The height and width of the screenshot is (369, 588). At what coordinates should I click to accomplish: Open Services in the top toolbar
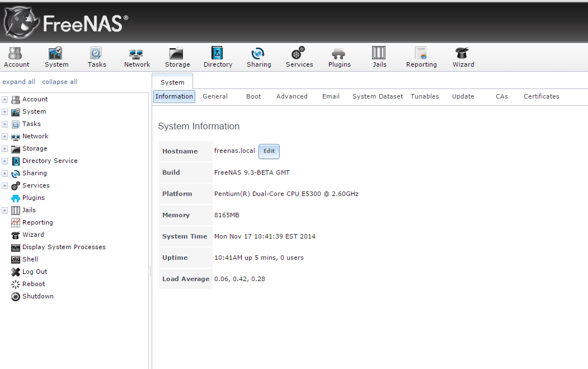pyautogui.click(x=299, y=57)
